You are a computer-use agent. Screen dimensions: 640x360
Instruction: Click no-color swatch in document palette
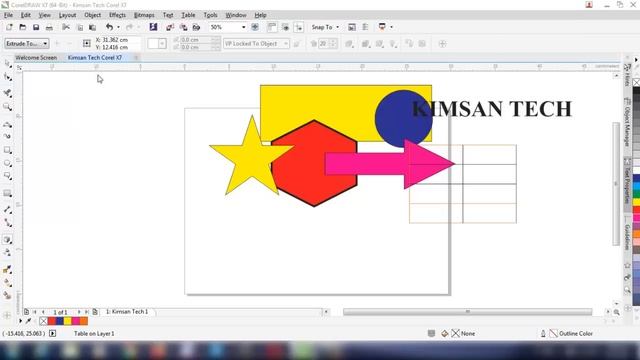click(x=44, y=321)
